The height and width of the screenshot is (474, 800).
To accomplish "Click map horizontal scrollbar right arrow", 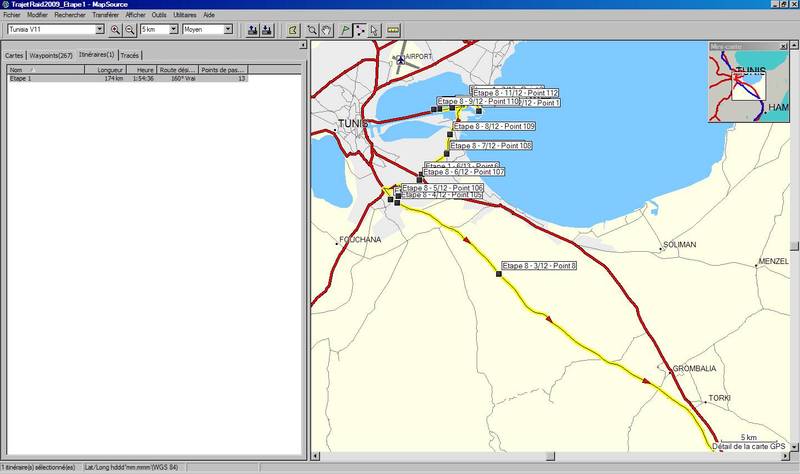I will point(786,456).
